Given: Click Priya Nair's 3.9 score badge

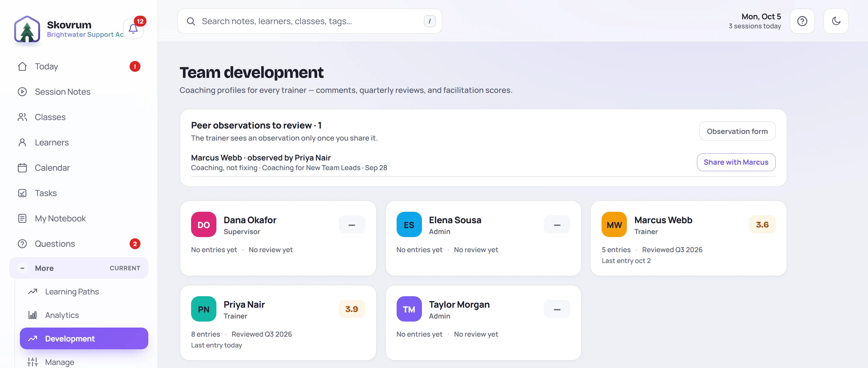Looking at the screenshot, I should pyautogui.click(x=351, y=309).
